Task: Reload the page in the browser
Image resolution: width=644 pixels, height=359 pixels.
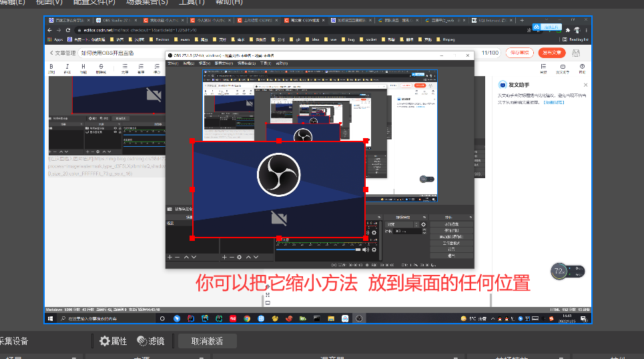Action: click(68, 30)
